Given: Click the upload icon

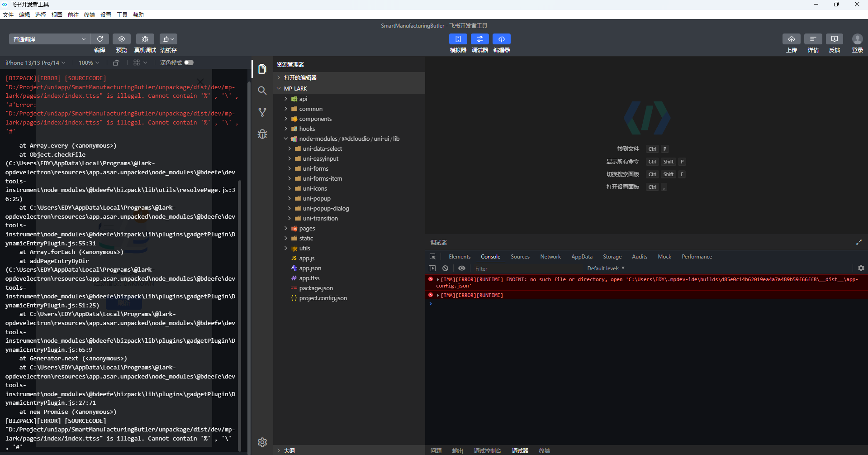Looking at the screenshot, I should point(791,39).
